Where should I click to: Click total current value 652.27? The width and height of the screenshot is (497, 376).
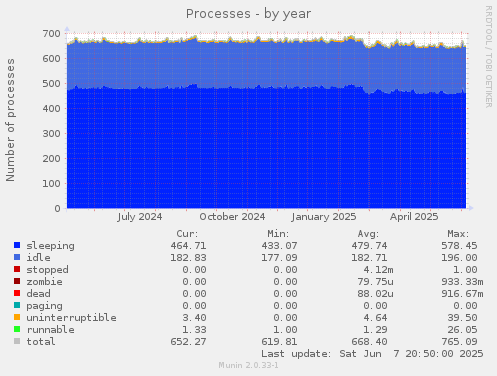coord(188,342)
